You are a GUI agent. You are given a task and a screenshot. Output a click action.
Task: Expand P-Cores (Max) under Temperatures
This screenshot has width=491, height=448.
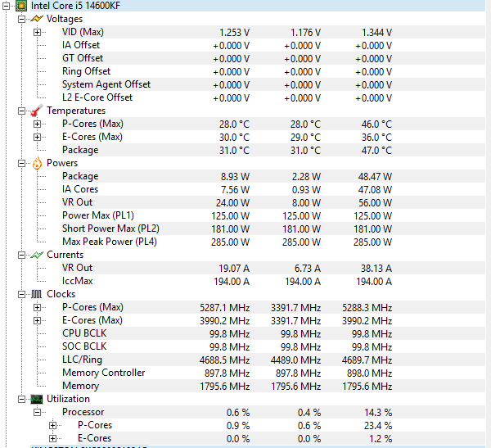[x=38, y=124]
